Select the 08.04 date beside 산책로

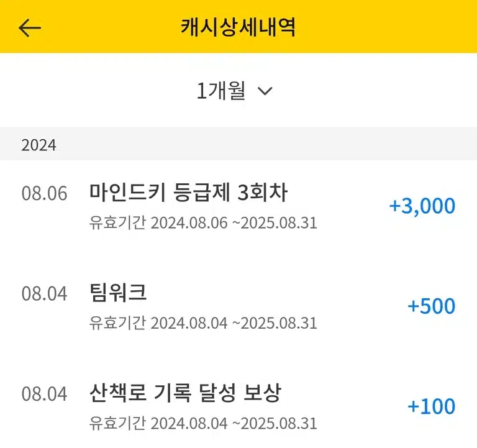[x=45, y=394]
